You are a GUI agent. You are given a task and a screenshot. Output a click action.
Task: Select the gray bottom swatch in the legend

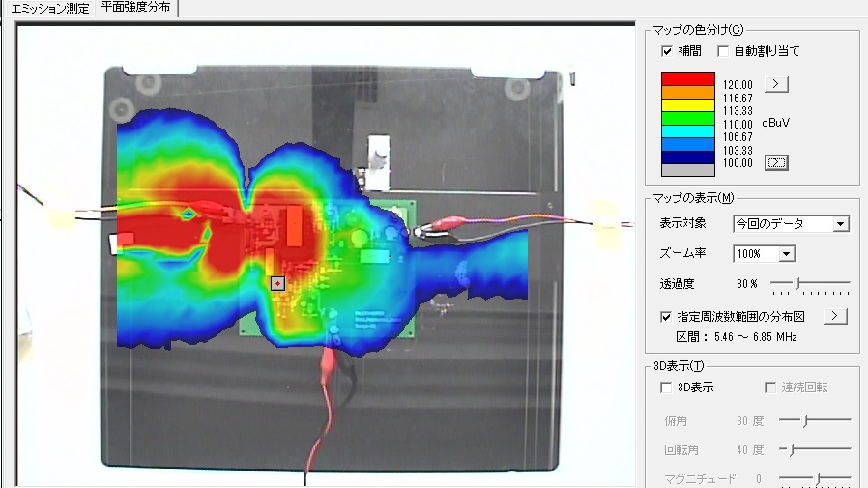click(x=687, y=170)
